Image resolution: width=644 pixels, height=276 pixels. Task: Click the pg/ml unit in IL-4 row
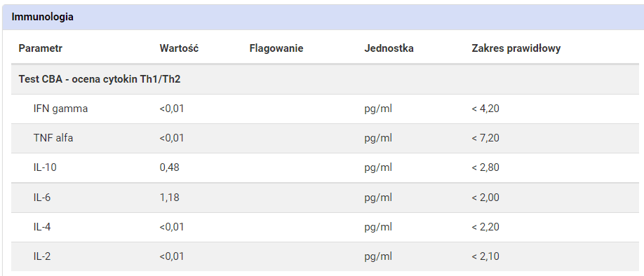coord(378,227)
